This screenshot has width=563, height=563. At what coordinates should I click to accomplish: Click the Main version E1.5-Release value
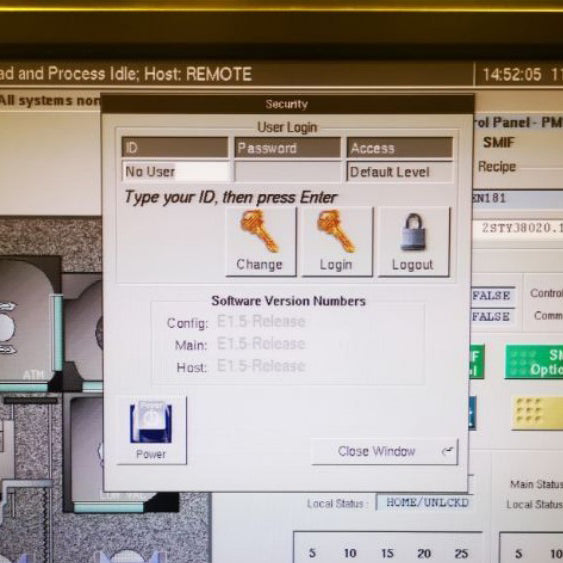[261, 344]
